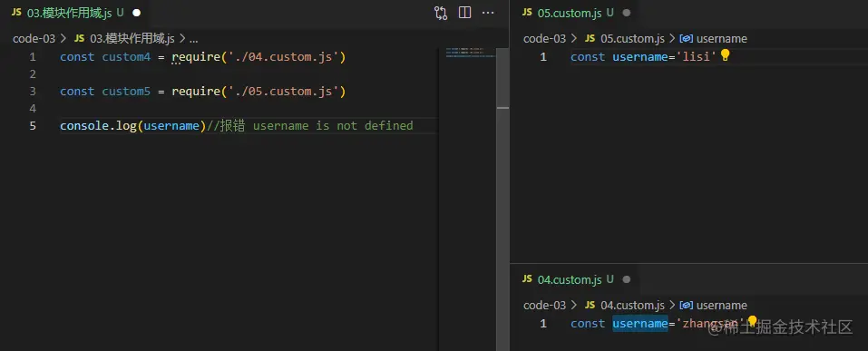
Task: Click the vertical scrollbar of left editor
Action: [x=502, y=200]
